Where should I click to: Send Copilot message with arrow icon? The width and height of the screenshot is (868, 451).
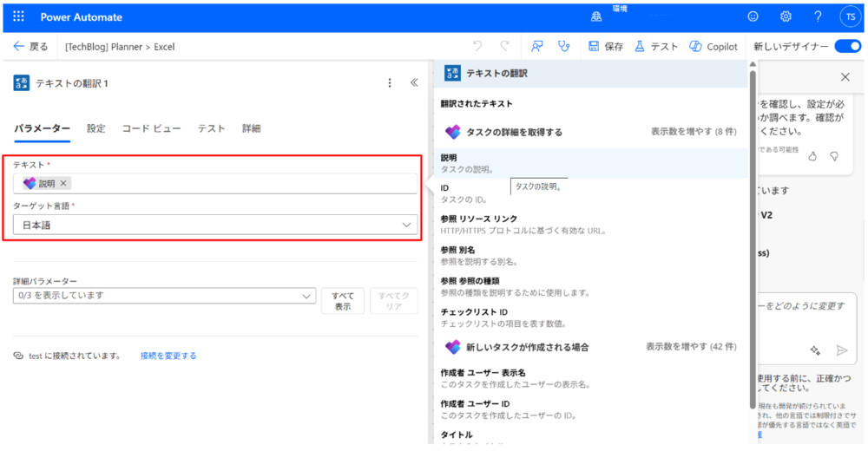tap(842, 350)
